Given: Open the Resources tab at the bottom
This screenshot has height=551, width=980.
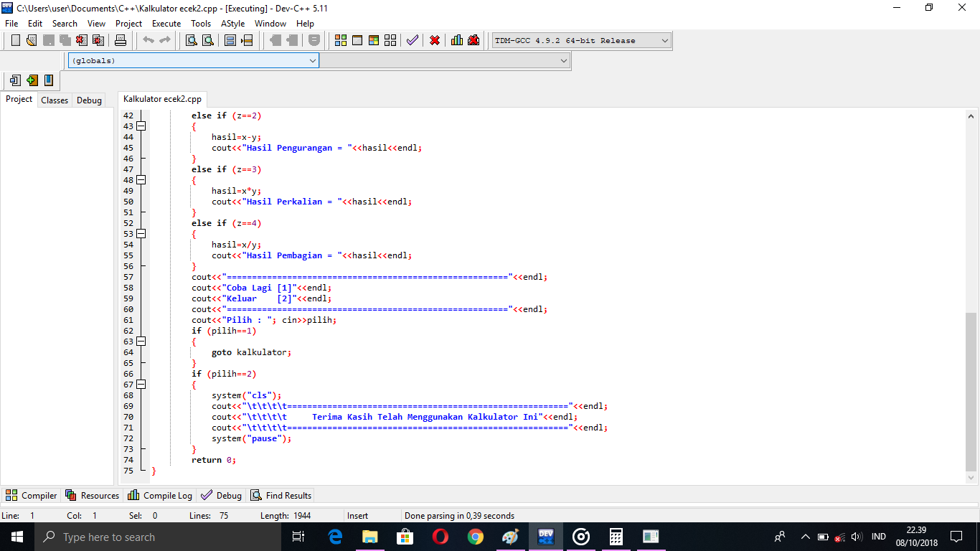Looking at the screenshot, I should (93, 495).
